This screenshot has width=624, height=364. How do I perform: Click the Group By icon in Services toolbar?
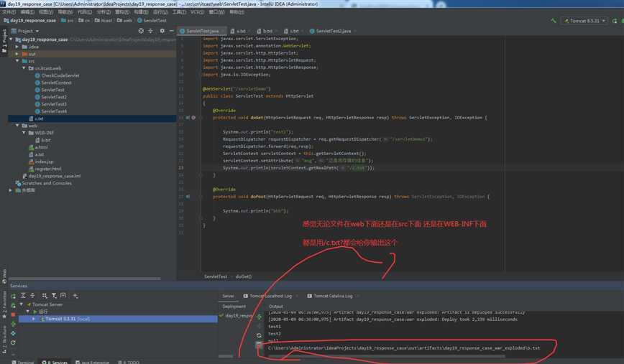[x=45, y=296]
